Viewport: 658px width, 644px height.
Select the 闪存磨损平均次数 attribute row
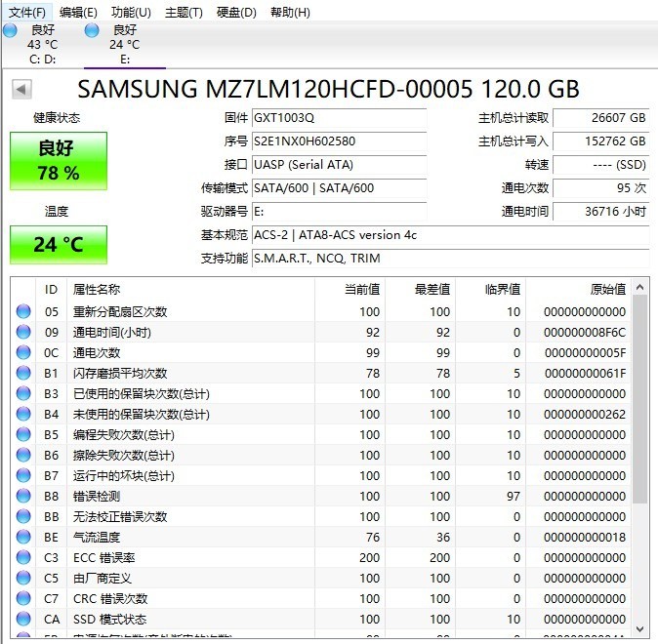pos(321,374)
